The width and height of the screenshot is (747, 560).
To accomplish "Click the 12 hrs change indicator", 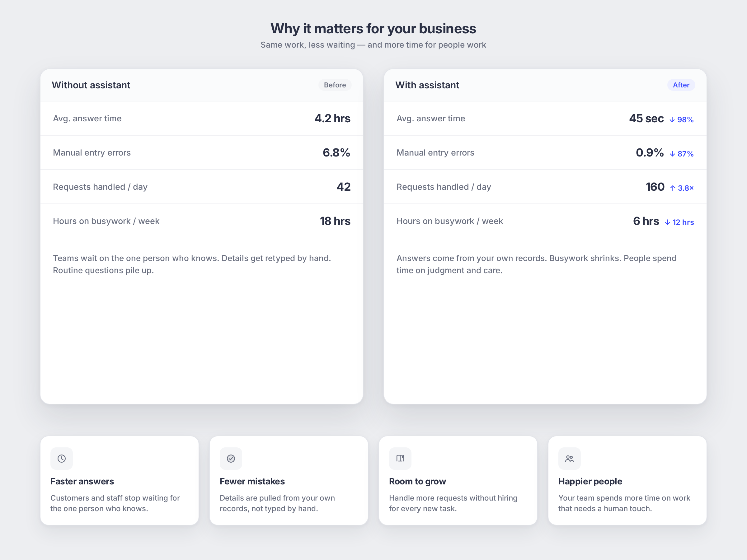I will tap(679, 222).
